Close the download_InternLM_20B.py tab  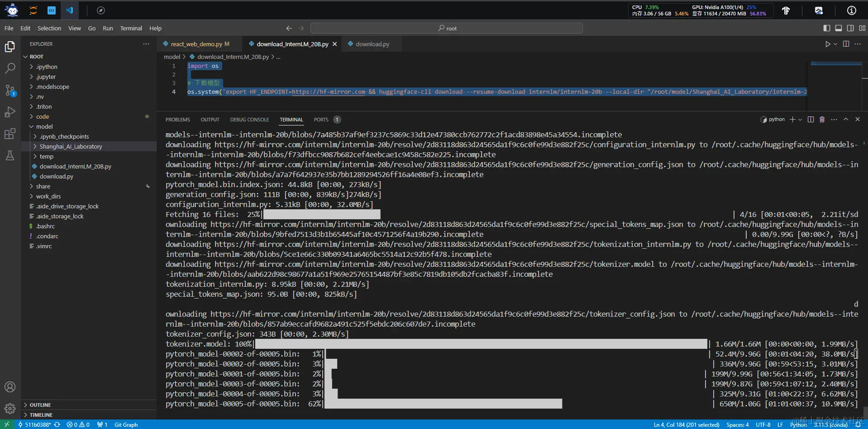[x=335, y=44]
